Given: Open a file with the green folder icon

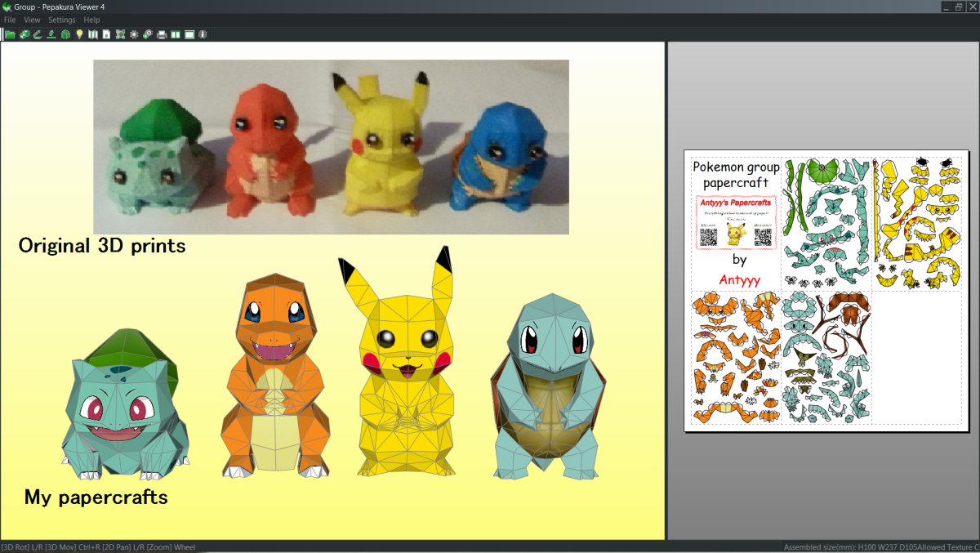Looking at the screenshot, I should pos(10,34).
